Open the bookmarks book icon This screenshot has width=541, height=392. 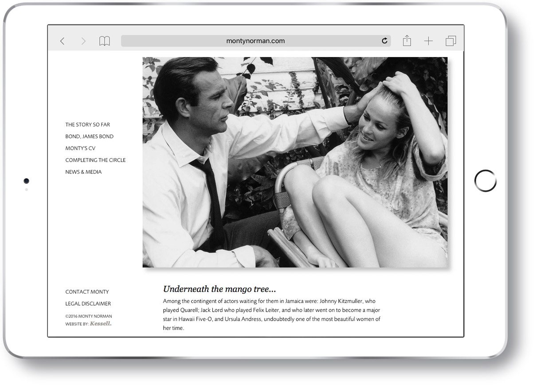pyautogui.click(x=105, y=41)
